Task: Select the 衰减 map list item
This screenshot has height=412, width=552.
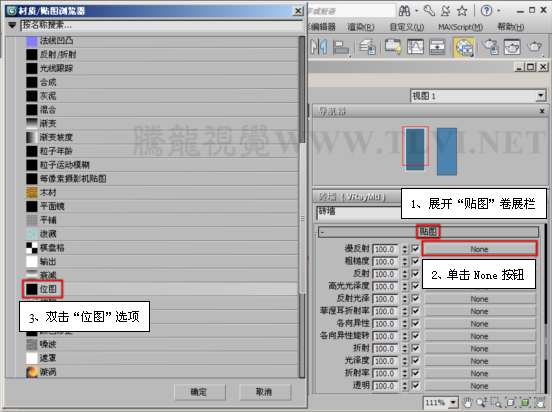Action: click(x=162, y=275)
